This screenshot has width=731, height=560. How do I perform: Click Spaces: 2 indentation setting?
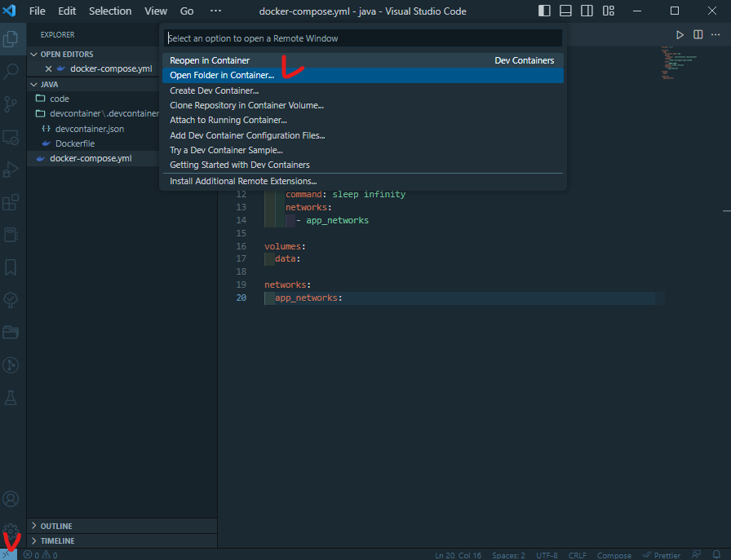508,555
